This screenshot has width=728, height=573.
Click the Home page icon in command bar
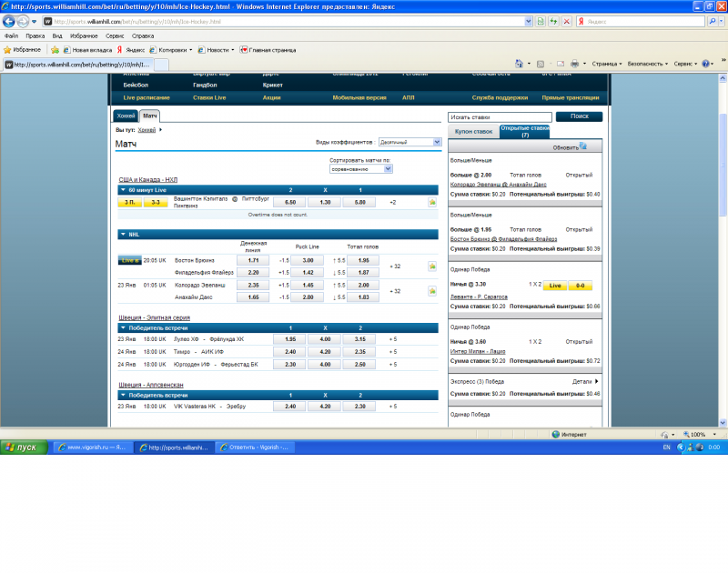tap(519, 64)
